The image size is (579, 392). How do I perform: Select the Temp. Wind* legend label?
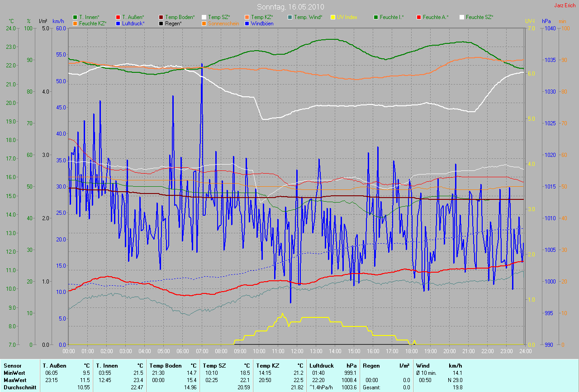[308, 17]
